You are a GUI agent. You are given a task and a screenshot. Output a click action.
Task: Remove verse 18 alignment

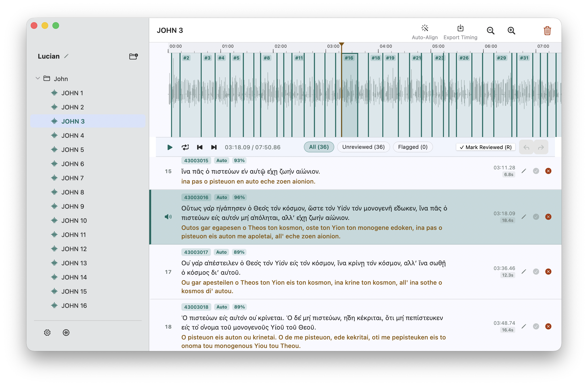point(548,326)
